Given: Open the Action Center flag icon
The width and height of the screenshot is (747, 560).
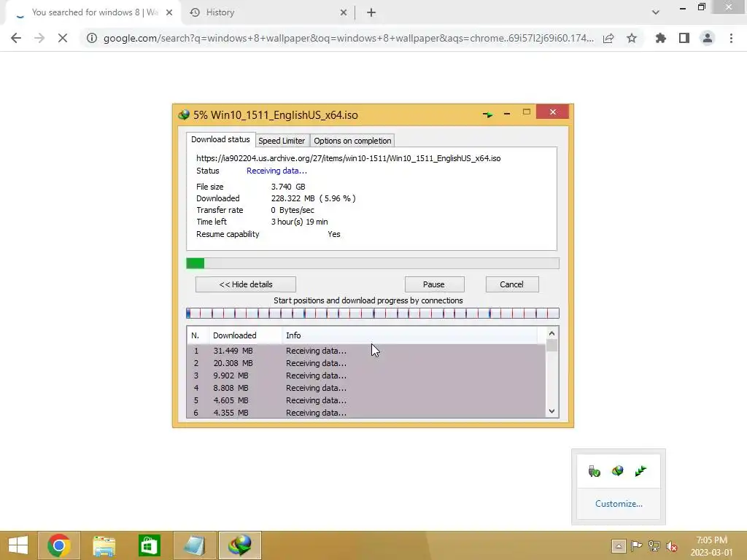Looking at the screenshot, I should (x=636, y=545).
